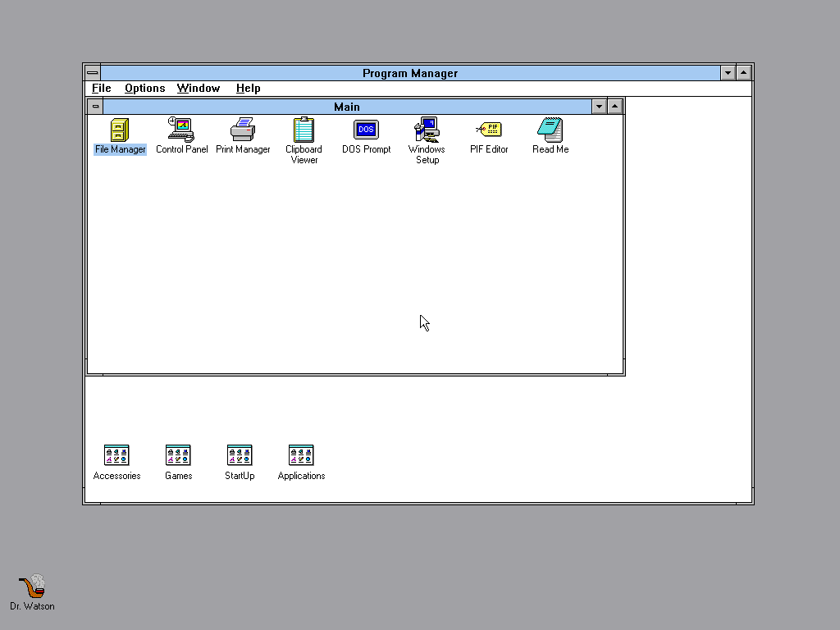The image size is (840, 630).
Task: Select the DOS Prompt icon
Action: (x=366, y=130)
